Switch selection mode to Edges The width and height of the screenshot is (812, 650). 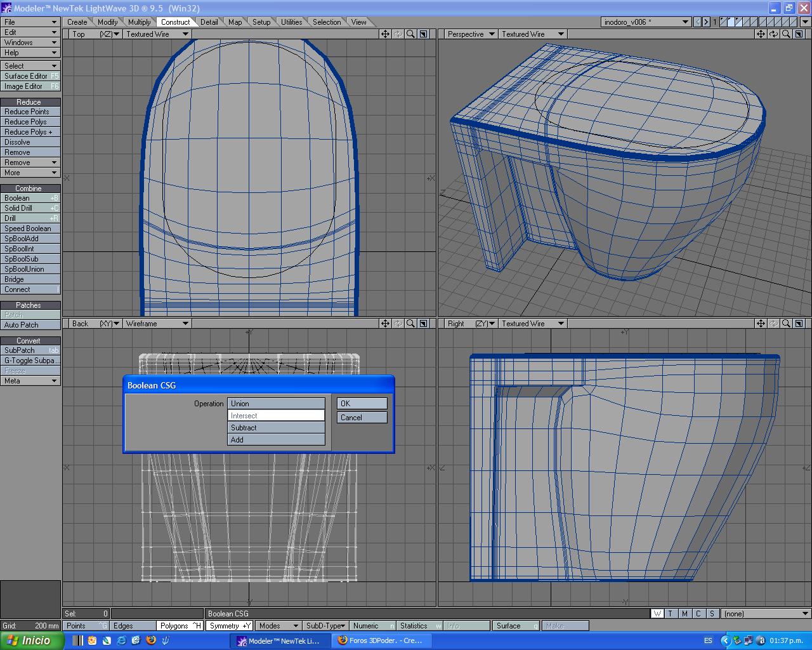pos(132,626)
